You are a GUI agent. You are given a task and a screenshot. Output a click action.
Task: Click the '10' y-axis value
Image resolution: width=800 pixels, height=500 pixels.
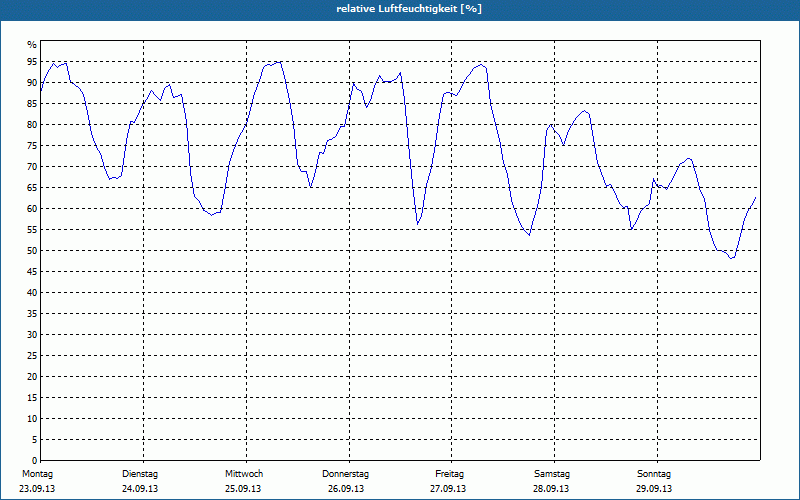32,418
